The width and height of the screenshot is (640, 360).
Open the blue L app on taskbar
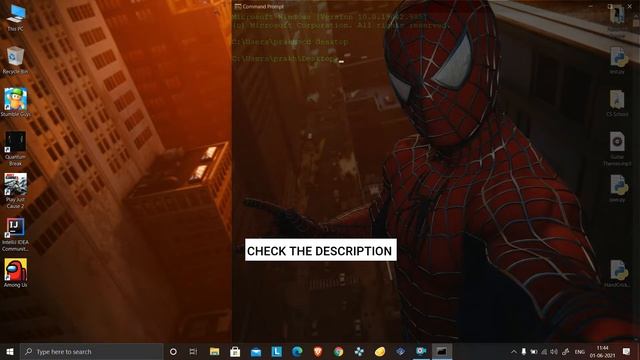coord(277,351)
